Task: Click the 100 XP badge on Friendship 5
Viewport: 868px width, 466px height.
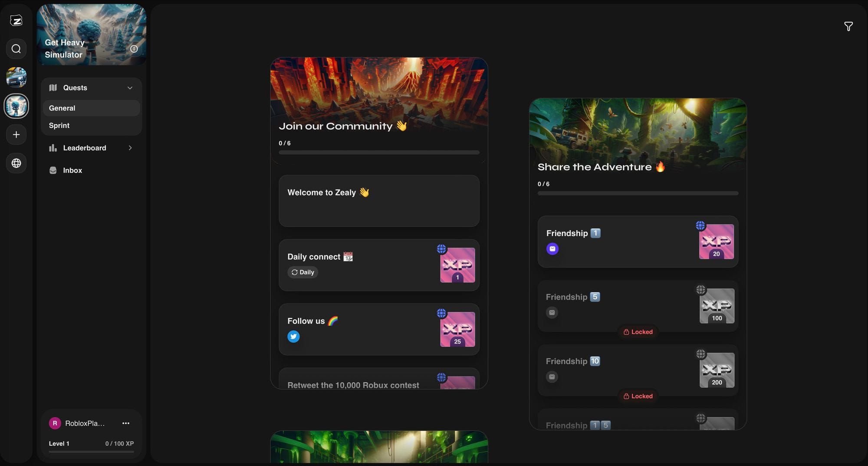Action: [717, 306]
